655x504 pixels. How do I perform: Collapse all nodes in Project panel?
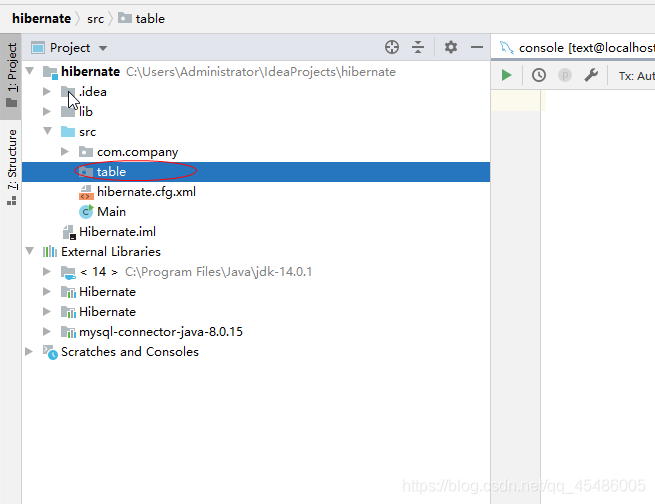(418, 47)
